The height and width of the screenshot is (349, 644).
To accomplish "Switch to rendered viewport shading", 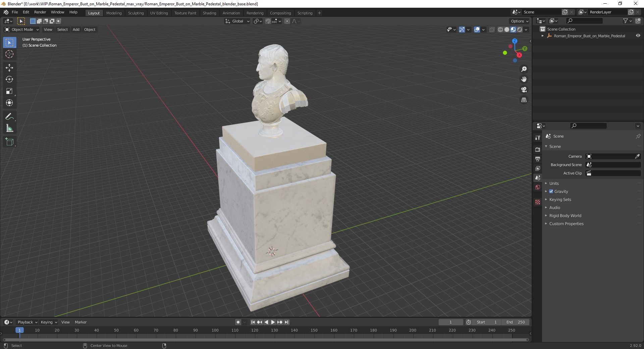I will [x=520, y=30].
